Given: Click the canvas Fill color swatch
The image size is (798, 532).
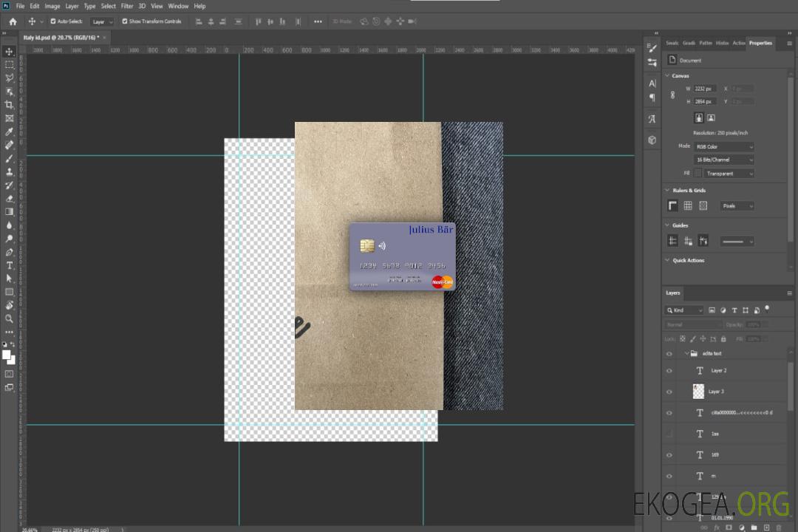Looking at the screenshot, I should coord(698,173).
